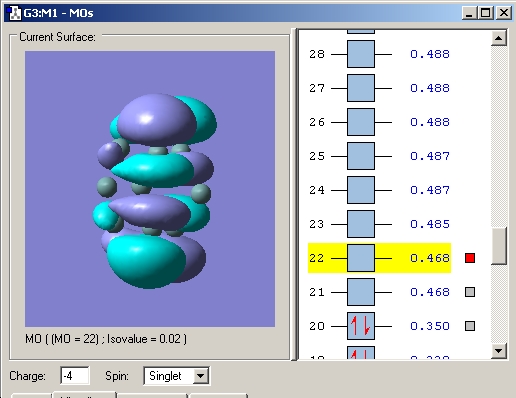This screenshot has height=398, width=516.
Task: Select orbital 24 occupancy box
Action: (361, 190)
